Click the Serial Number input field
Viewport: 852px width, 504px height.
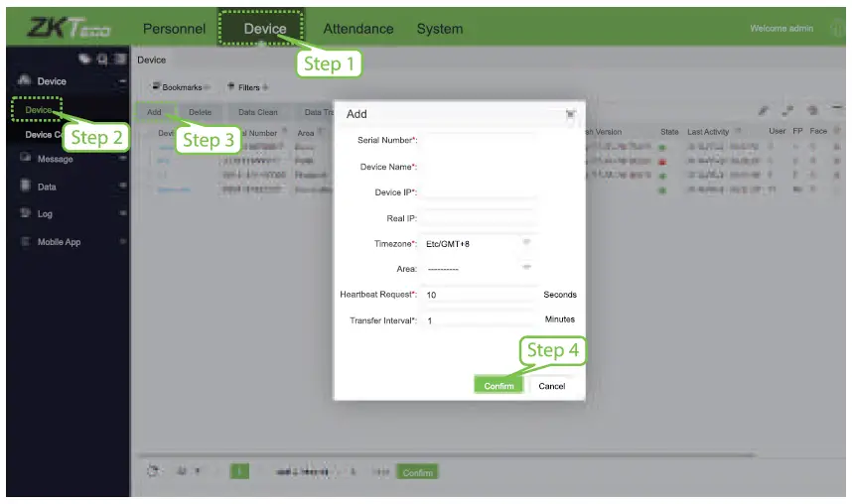480,140
